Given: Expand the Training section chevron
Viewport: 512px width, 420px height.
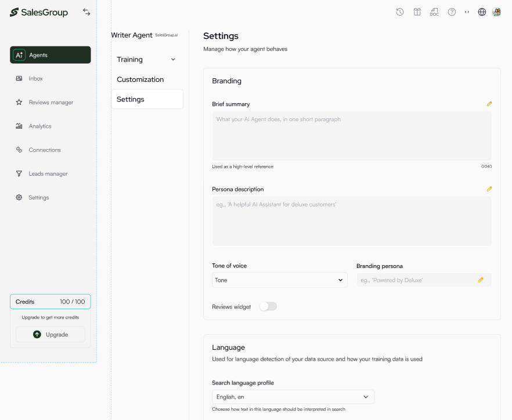Looking at the screenshot, I should (173, 59).
